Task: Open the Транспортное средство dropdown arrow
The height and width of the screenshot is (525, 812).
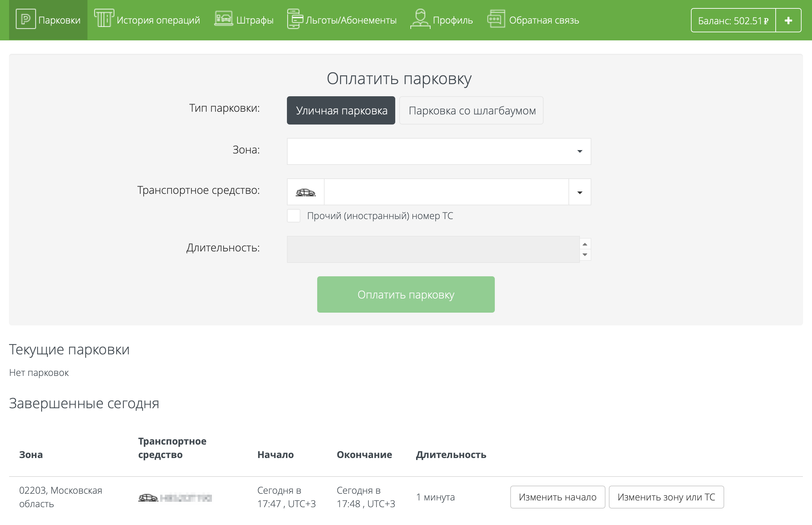Action: 580,193
